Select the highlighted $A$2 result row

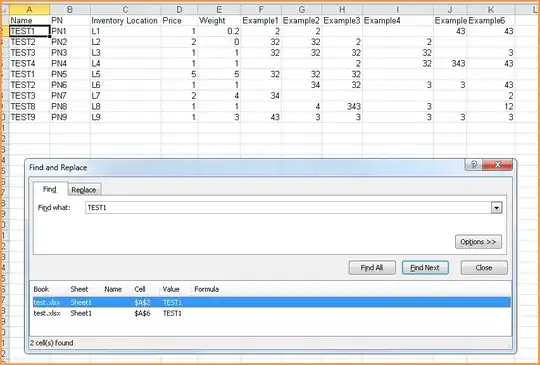(271, 302)
